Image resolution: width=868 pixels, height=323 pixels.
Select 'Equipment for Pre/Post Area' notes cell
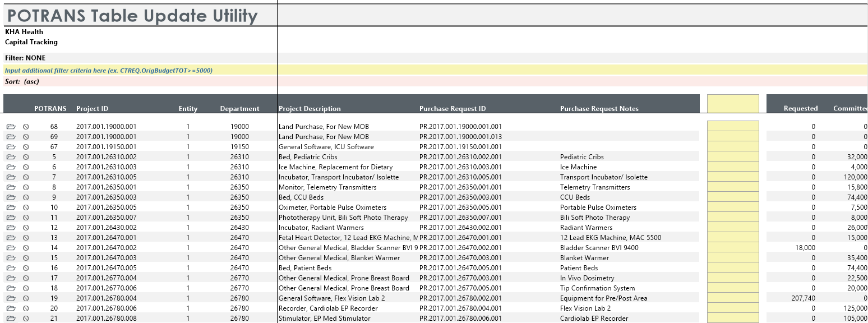603,298
